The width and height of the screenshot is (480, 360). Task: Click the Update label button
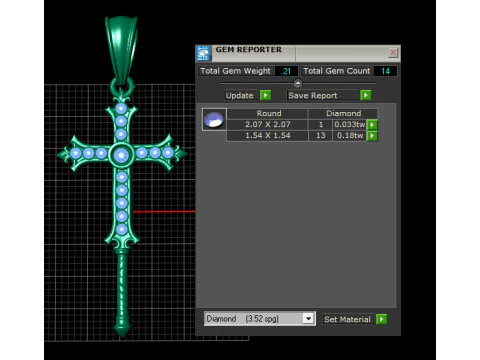coord(240,96)
